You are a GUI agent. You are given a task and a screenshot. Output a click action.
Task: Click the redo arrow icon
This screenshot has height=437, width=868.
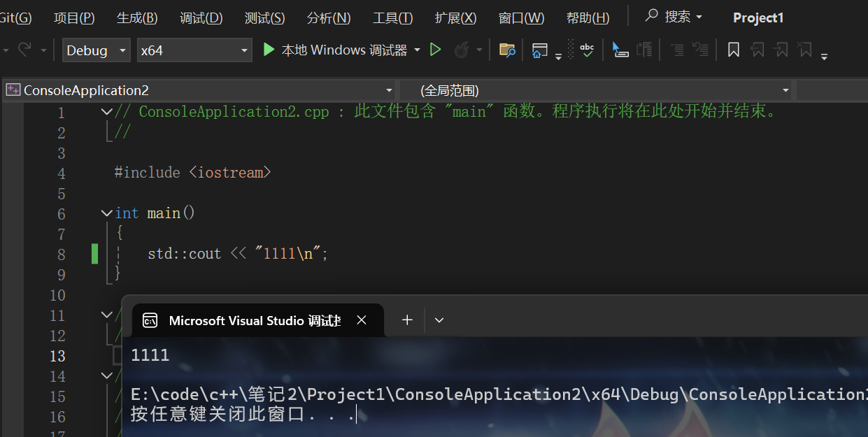pyautogui.click(x=25, y=50)
